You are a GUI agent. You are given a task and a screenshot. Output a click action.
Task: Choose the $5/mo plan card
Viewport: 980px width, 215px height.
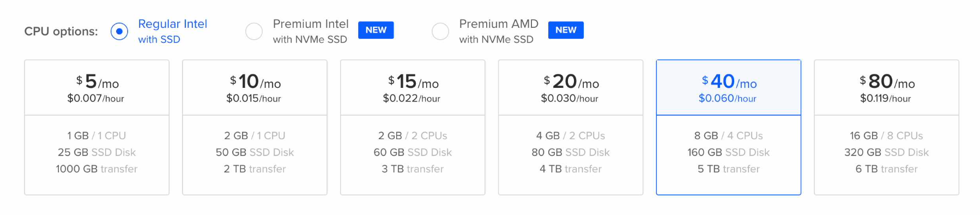(97, 127)
